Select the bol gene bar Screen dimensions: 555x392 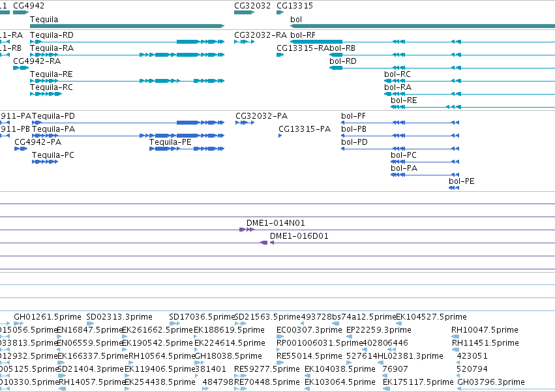click(423, 26)
